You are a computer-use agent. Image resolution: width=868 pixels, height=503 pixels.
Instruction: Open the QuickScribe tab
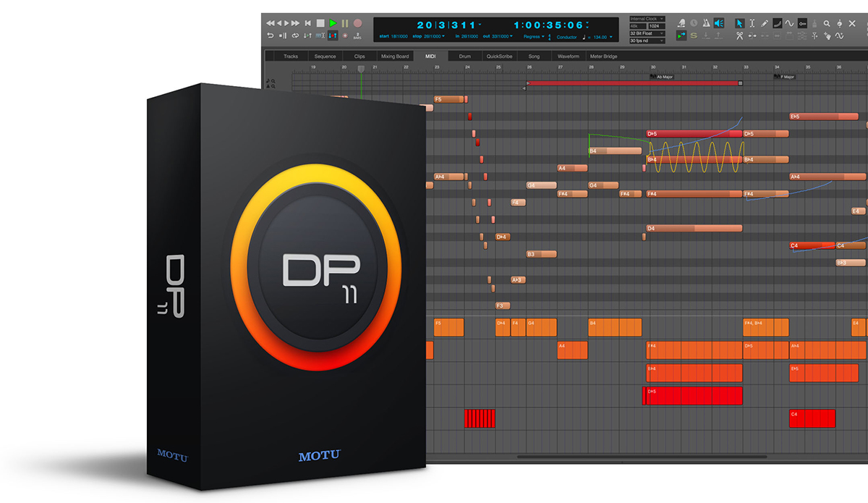coord(499,56)
